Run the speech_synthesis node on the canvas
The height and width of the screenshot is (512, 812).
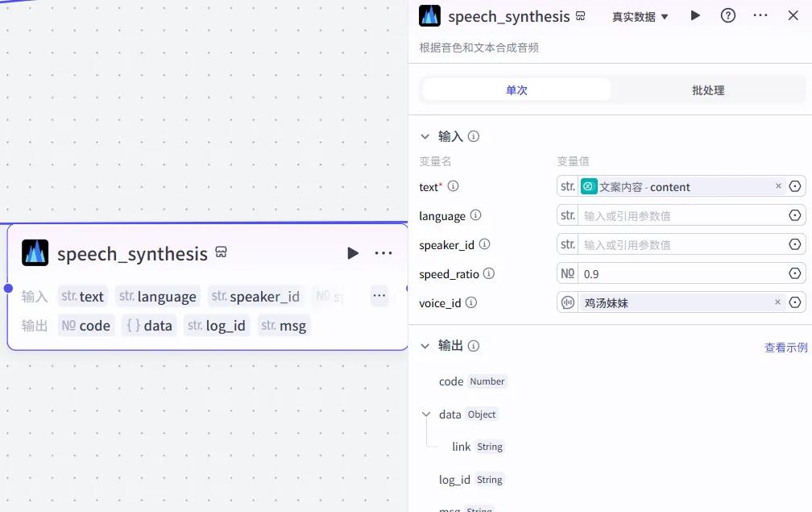(x=353, y=252)
